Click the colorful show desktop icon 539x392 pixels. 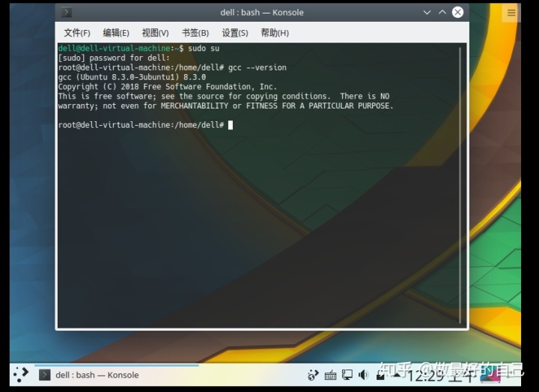click(490, 376)
